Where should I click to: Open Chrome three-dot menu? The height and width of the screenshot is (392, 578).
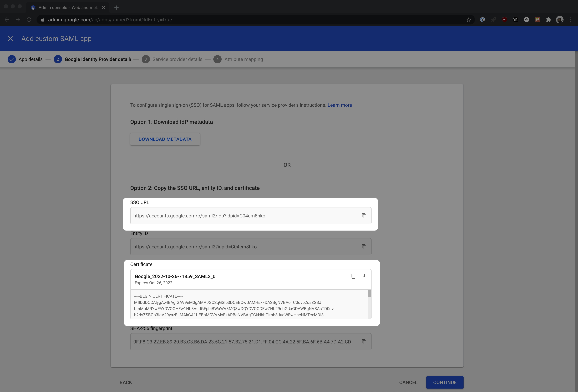(571, 20)
